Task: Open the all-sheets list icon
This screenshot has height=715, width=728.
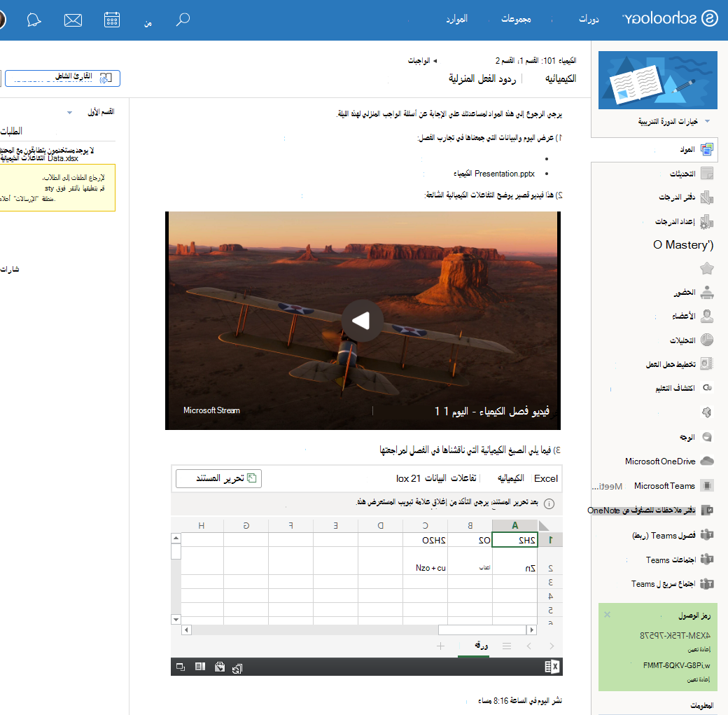Action: point(507,646)
